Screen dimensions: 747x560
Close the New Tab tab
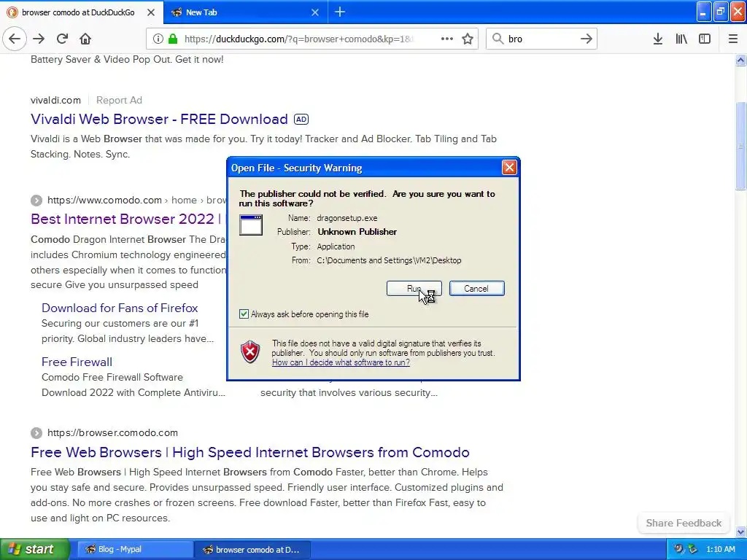tap(315, 12)
